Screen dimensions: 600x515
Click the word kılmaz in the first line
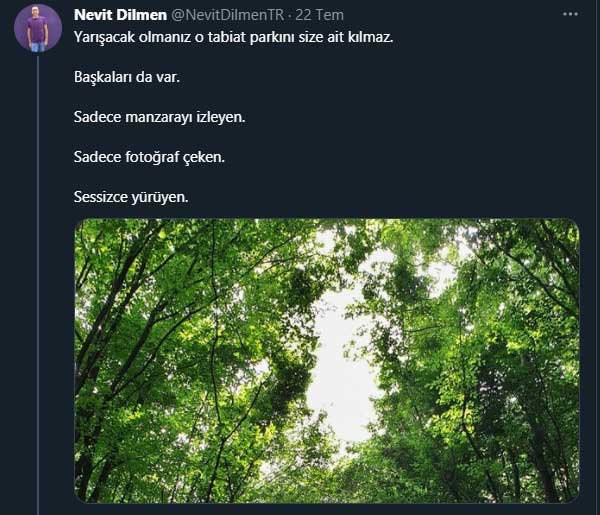(x=371, y=36)
